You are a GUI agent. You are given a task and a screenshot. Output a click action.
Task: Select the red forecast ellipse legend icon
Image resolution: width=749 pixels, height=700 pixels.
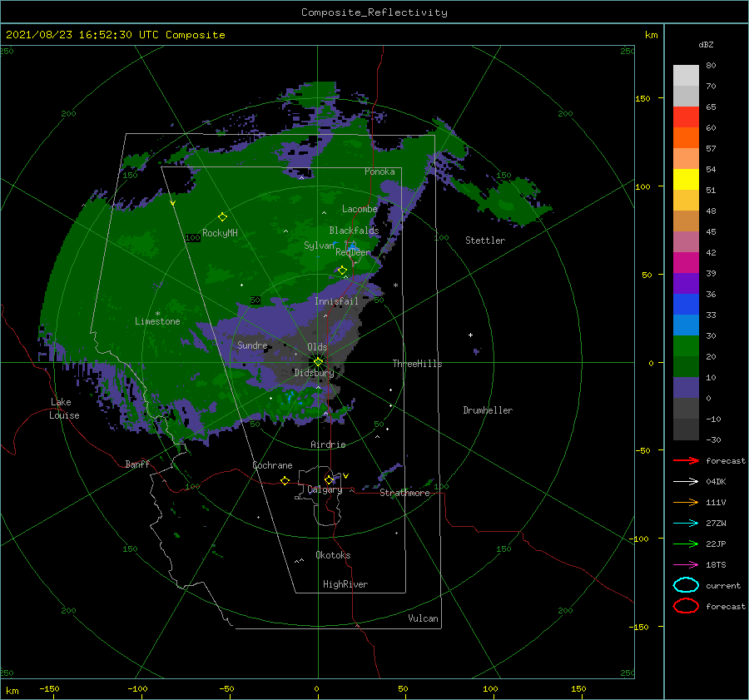tap(686, 606)
